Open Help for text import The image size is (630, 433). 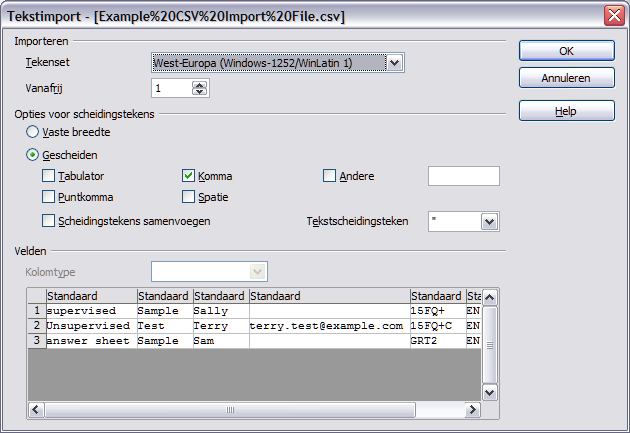tap(567, 111)
